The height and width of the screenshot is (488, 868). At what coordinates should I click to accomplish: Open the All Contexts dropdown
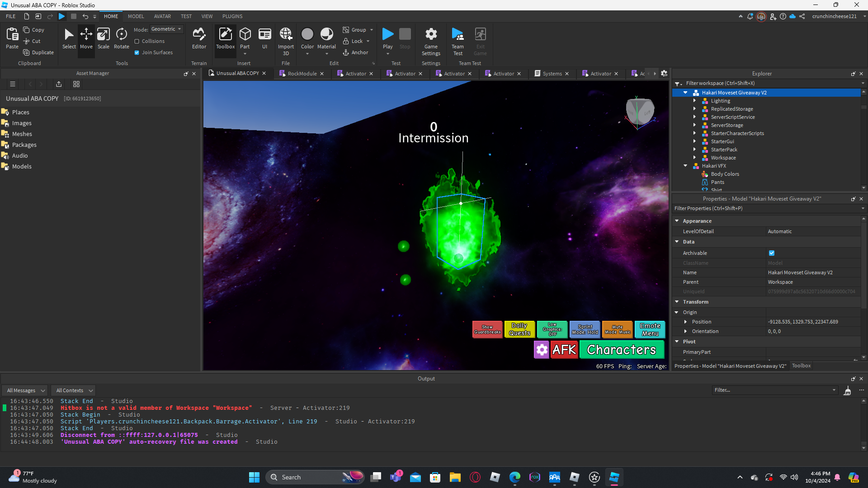74,390
